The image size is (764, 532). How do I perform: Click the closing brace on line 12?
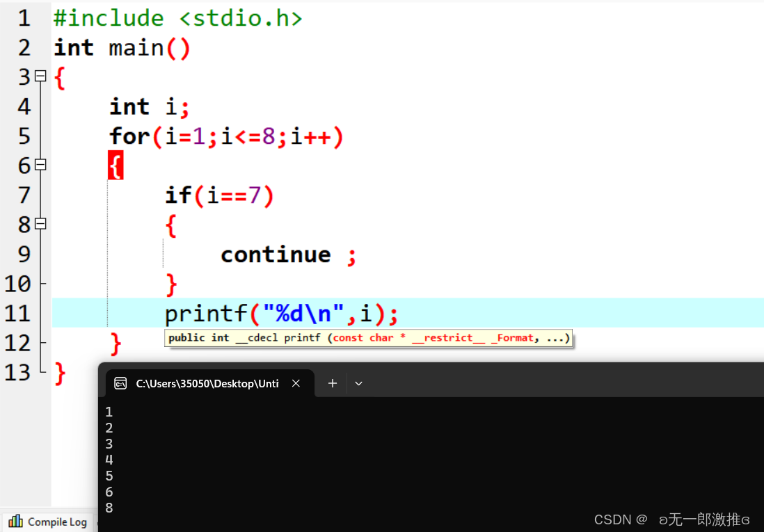(116, 344)
